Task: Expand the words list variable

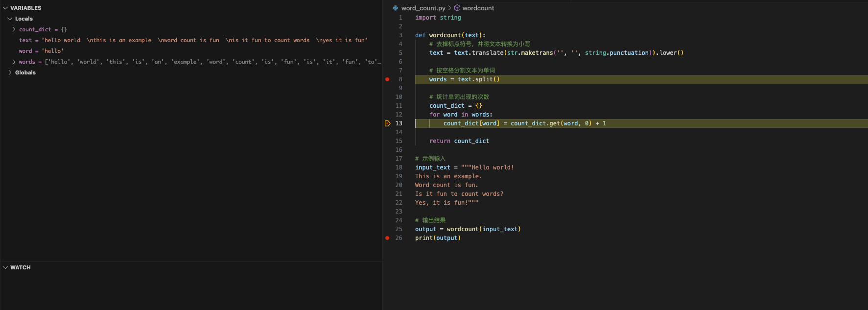Action: 14,62
